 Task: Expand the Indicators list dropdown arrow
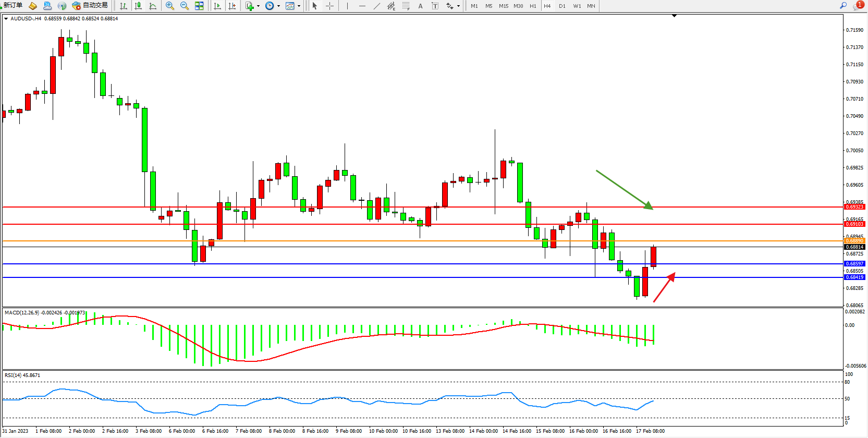tap(258, 6)
